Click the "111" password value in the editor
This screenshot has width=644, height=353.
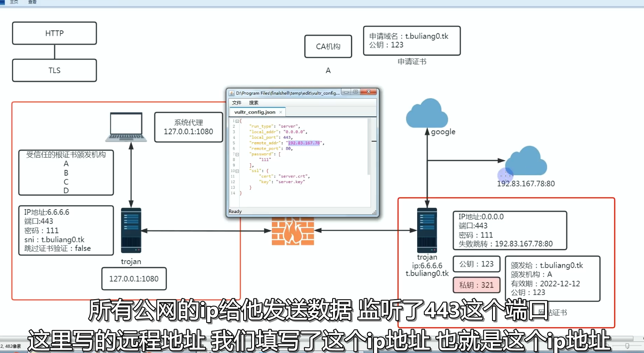point(265,159)
